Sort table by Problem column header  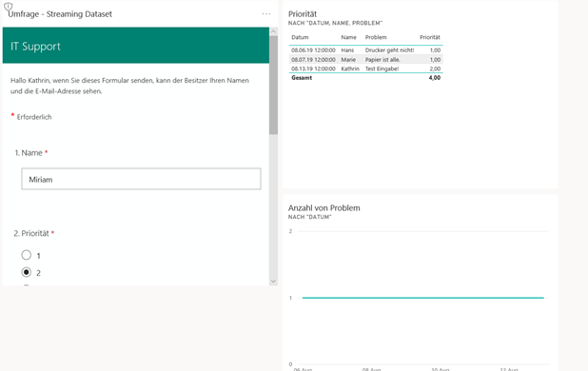tap(376, 37)
